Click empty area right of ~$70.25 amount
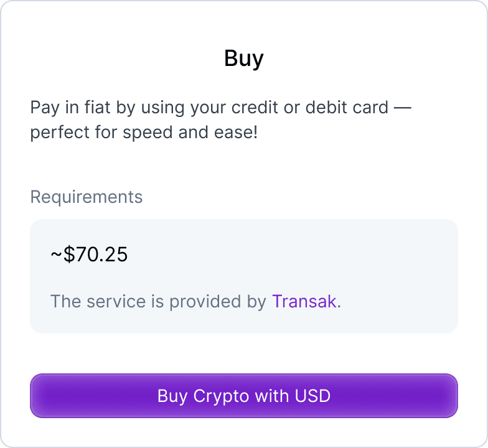The image size is (488, 448). 293,254
